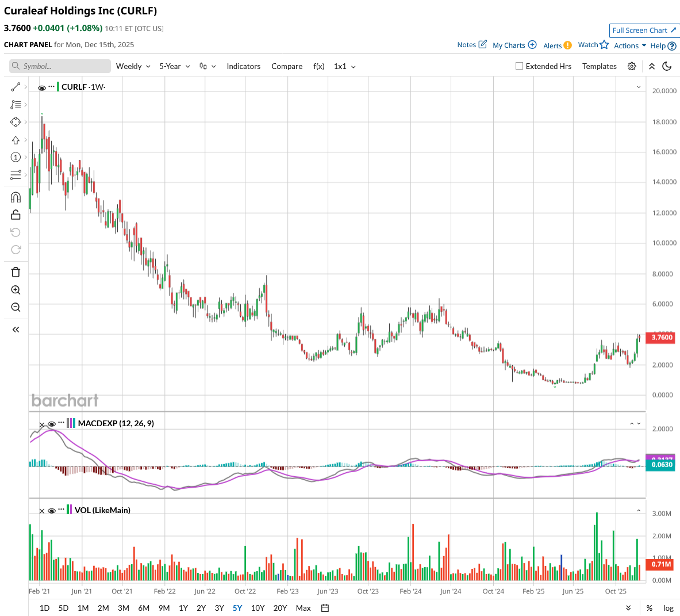Open the Indicators menu
The width and height of the screenshot is (680, 616).
[243, 66]
